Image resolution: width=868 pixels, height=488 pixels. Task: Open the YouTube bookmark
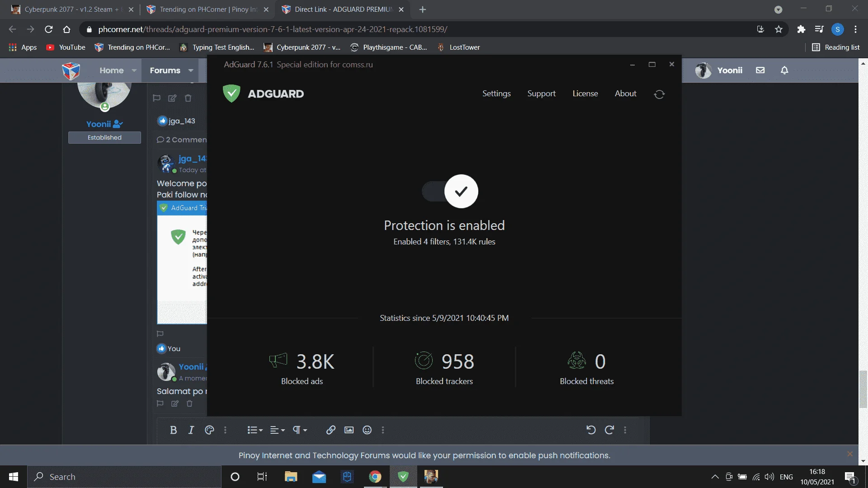(x=66, y=47)
